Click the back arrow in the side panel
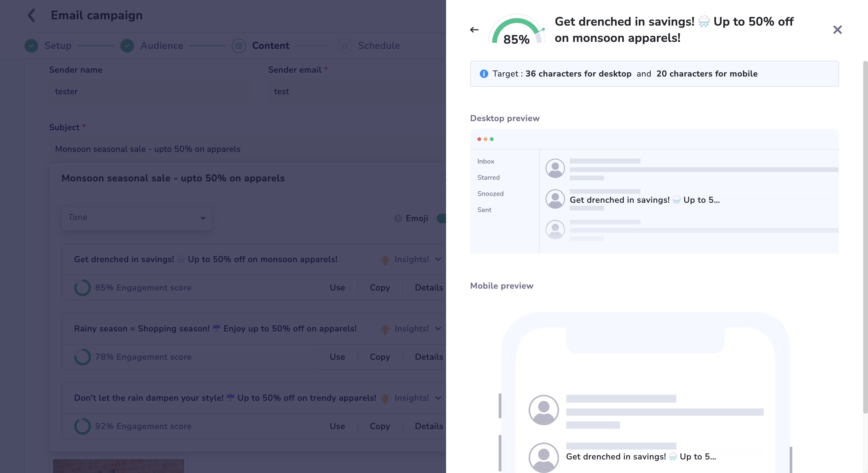868x473 pixels. [474, 30]
